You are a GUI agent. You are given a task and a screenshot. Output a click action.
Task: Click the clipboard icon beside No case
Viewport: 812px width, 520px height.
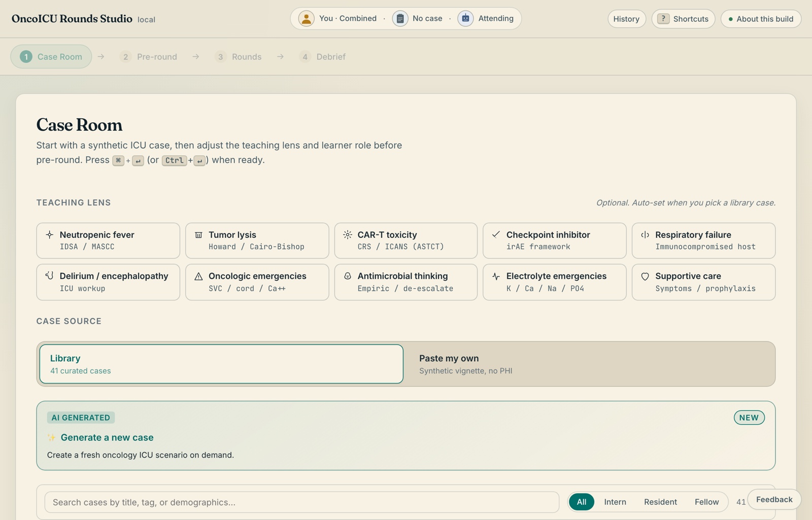point(400,19)
